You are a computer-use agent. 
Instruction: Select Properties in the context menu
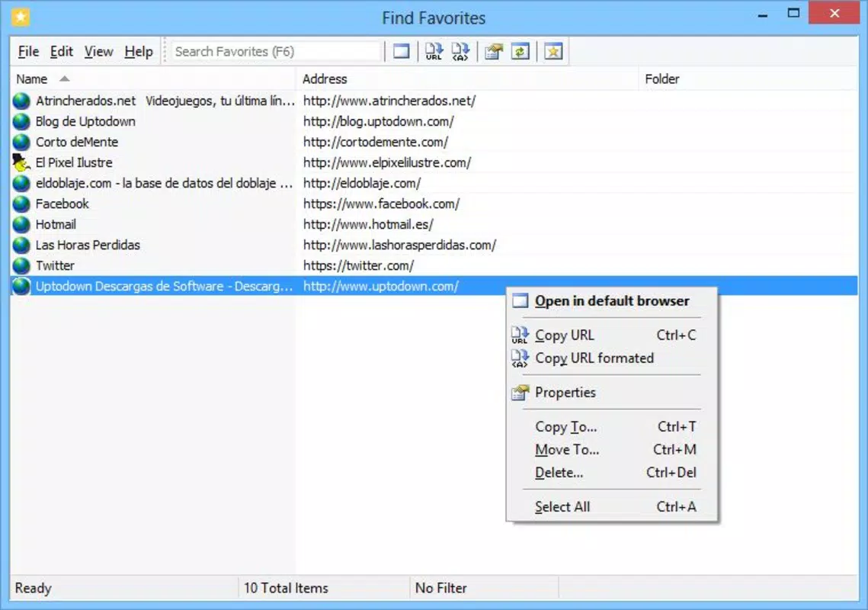coord(612,392)
